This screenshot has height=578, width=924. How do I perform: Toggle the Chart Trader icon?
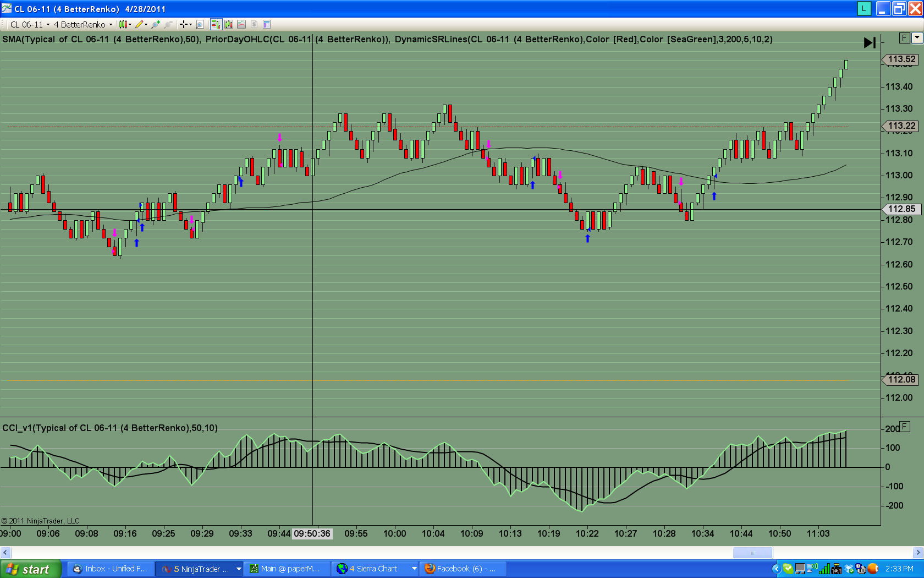(x=216, y=24)
